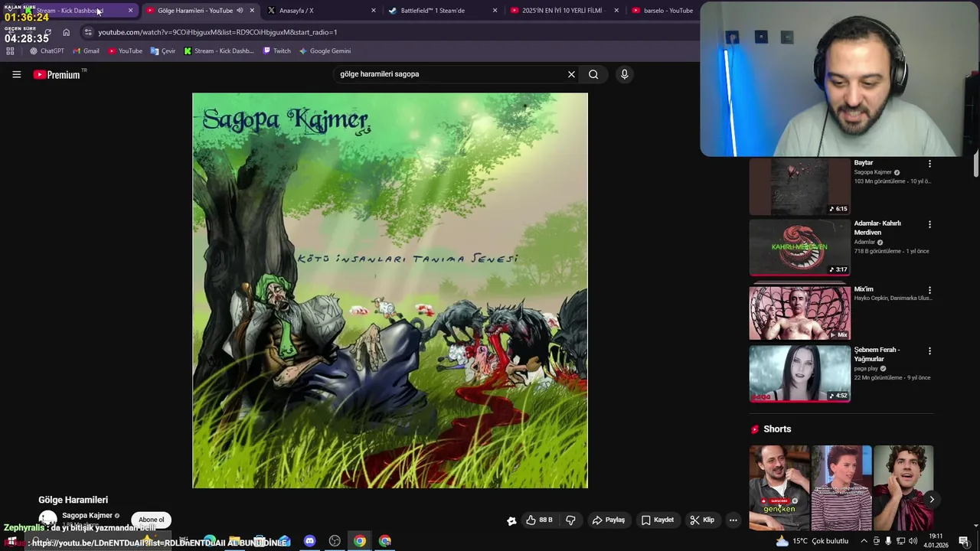Screen dimensions: 980x551
Task: Open the remix star icon beside like
Action: pos(511,520)
